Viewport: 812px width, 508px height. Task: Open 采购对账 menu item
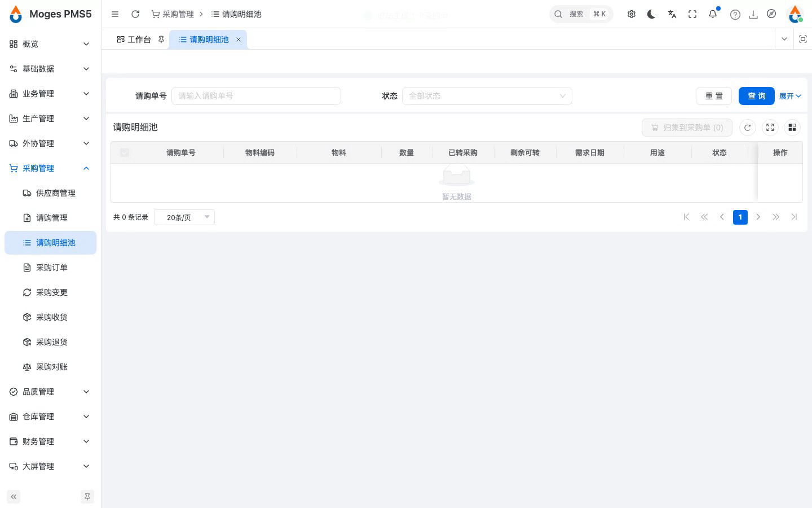[x=50, y=367]
